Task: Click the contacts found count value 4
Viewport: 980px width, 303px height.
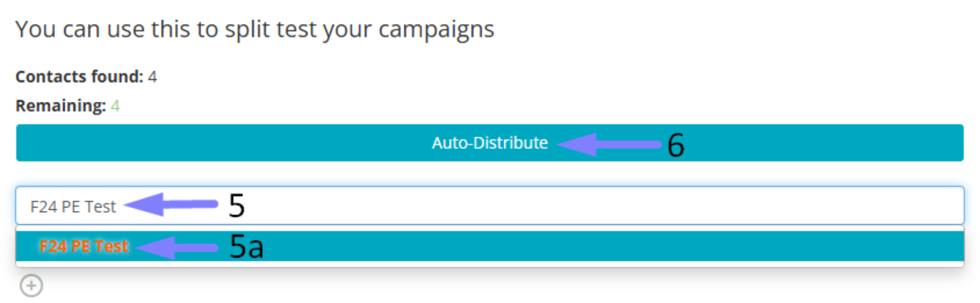Action: click(x=152, y=77)
